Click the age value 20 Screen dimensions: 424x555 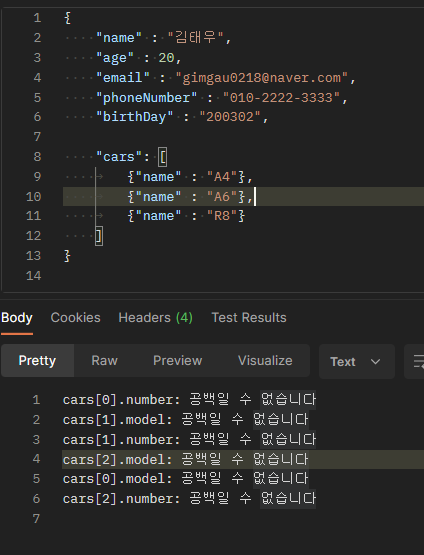pyautogui.click(x=166, y=57)
